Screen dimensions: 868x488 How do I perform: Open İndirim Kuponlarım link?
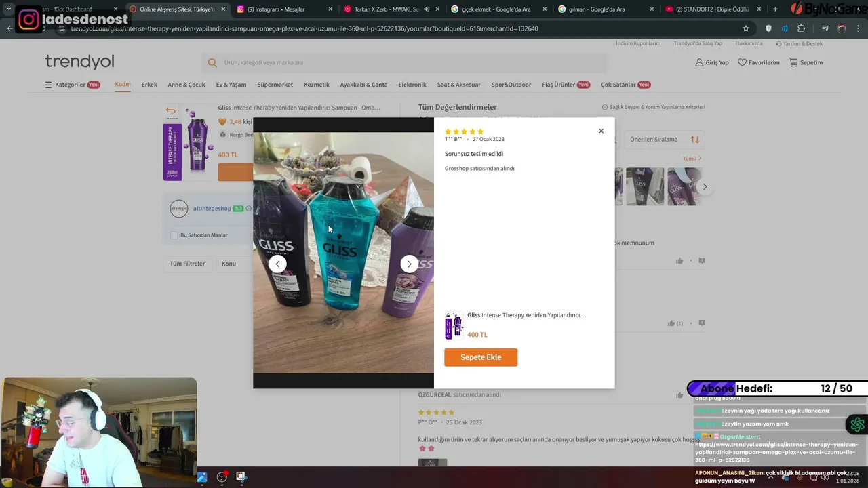637,43
